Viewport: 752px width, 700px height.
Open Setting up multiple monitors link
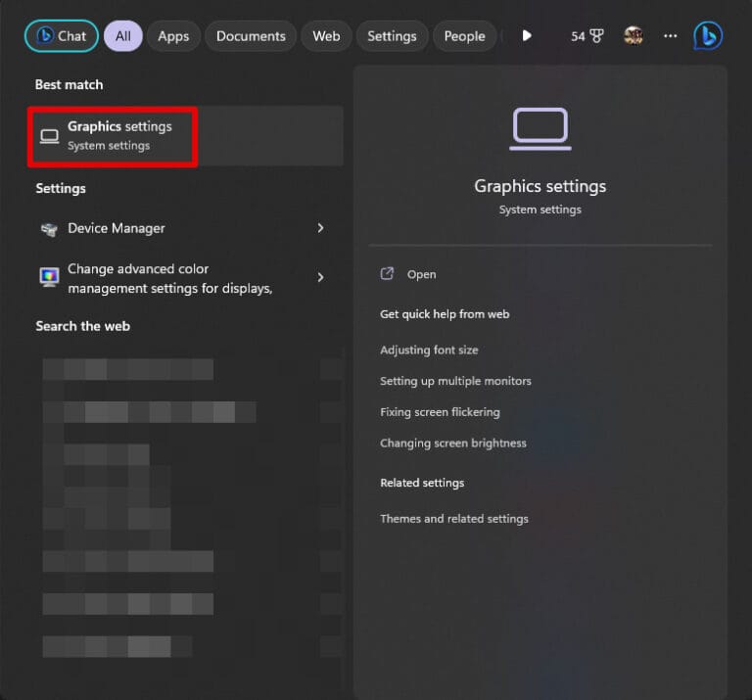(x=455, y=381)
